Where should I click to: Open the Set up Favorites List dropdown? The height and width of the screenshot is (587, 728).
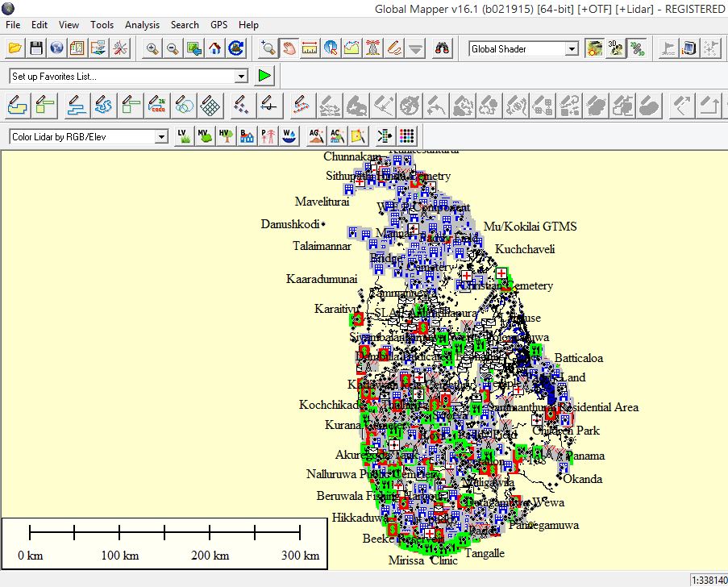(x=241, y=77)
